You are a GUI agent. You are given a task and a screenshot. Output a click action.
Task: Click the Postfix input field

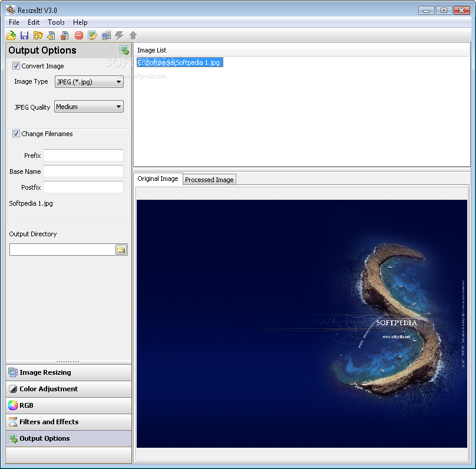[x=83, y=187]
